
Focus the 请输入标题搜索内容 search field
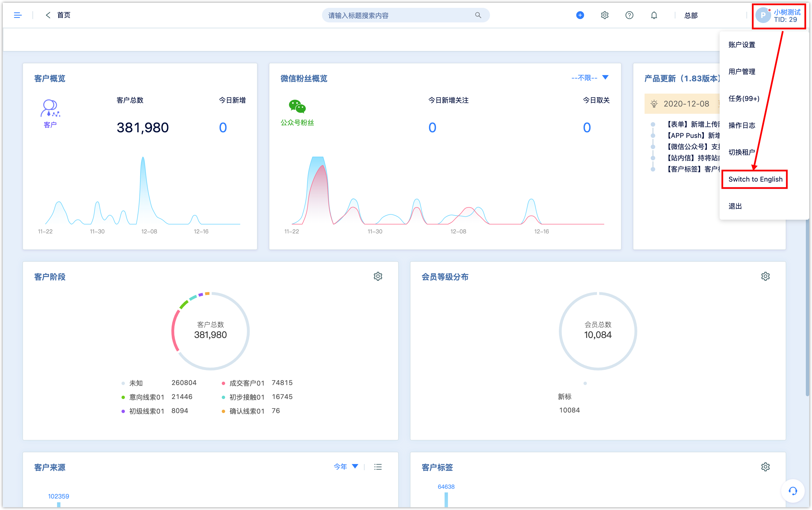405,15
